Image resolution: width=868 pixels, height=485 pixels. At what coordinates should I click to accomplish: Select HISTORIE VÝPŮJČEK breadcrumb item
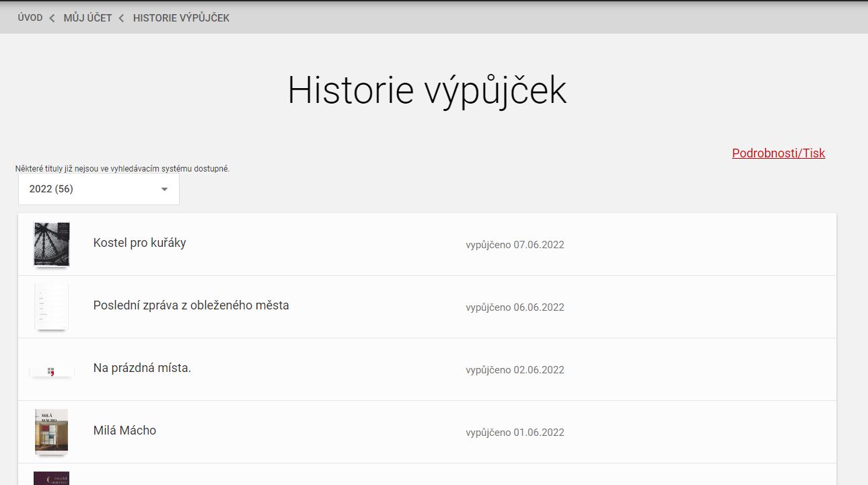[x=181, y=18]
